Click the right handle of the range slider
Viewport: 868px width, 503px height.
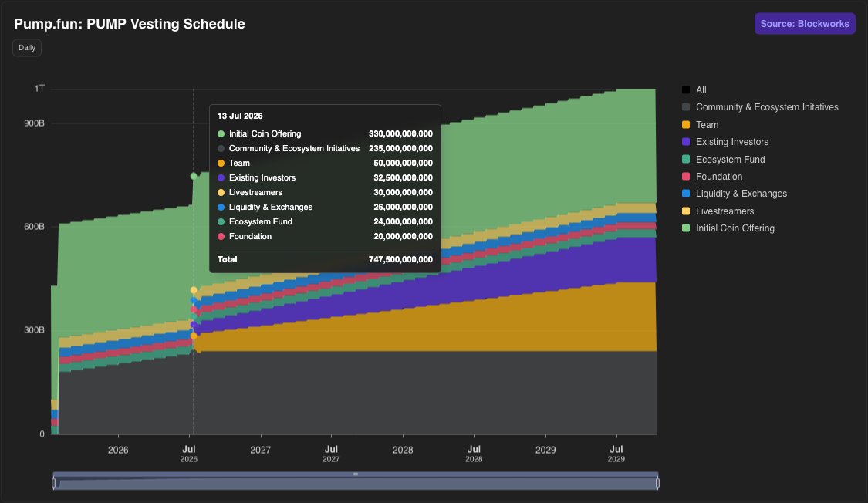click(x=657, y=483)
